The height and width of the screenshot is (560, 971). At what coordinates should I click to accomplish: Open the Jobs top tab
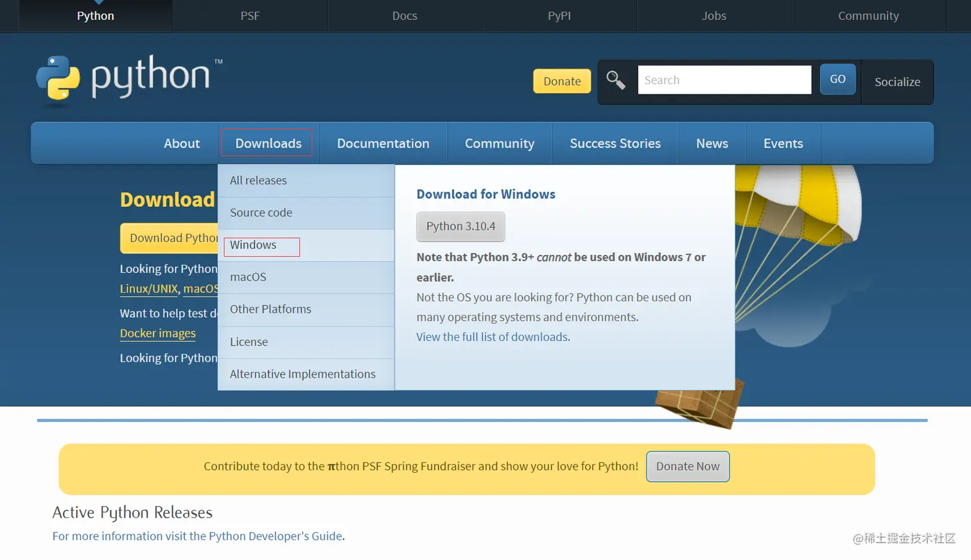[713, 15]
